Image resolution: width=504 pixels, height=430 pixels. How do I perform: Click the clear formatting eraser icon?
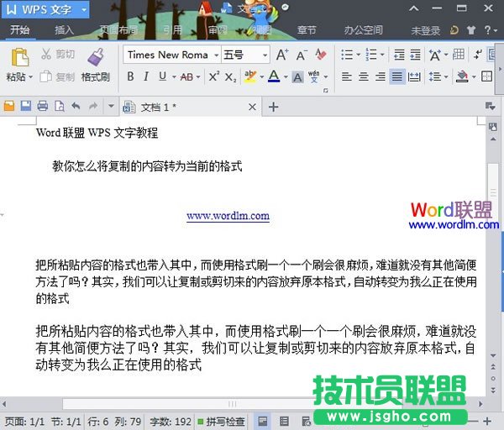tap(320, 55)
